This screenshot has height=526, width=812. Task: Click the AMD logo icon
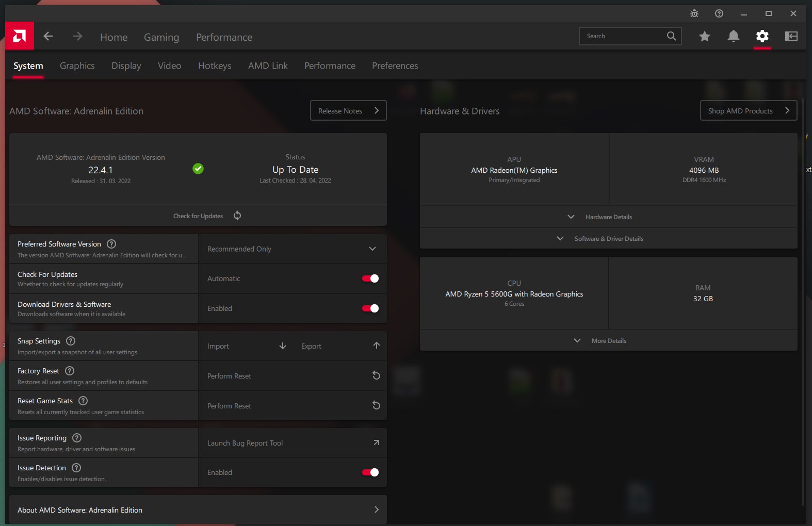20,36
